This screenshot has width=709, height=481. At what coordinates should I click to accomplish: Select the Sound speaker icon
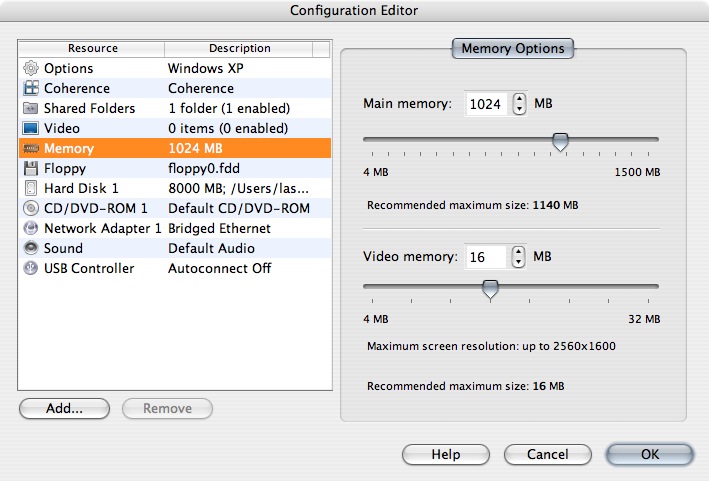tap(31, 248)
